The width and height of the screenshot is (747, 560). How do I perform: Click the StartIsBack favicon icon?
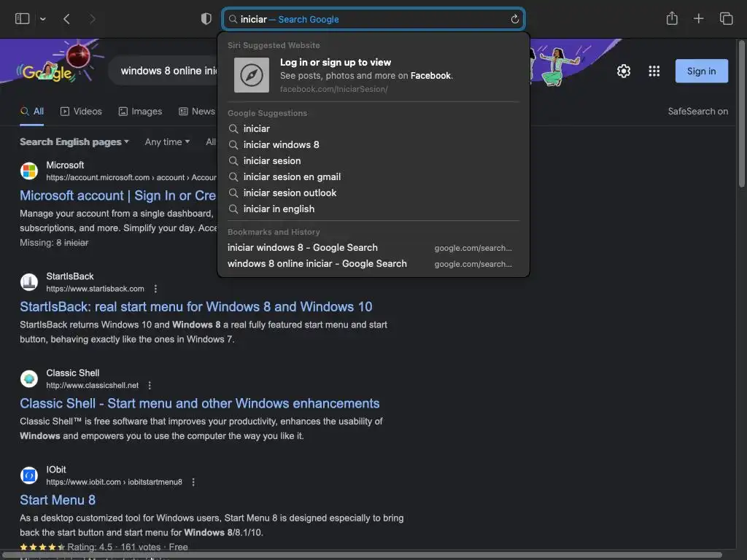pos(29,282)
